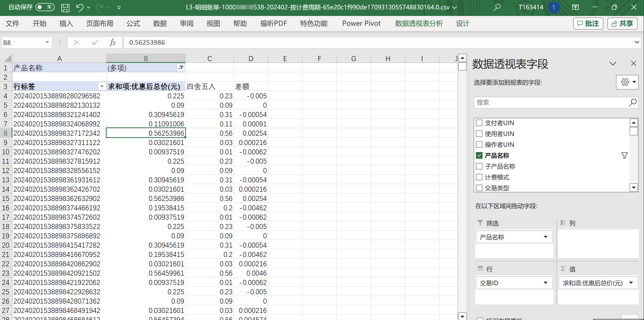Open the 行标签 filter dropdown in A3
This screenshot has height=320, width=644.
click(102, 87)
